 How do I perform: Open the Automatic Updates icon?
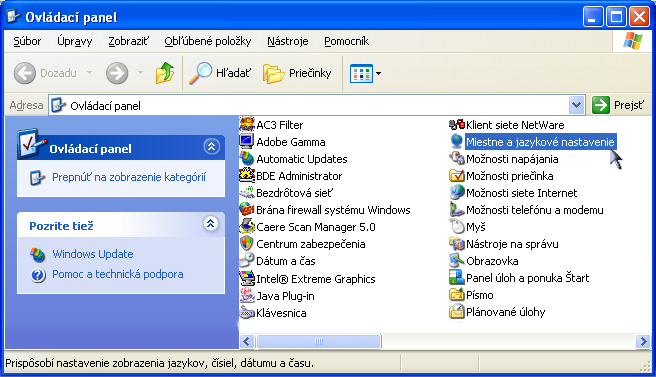247,159
